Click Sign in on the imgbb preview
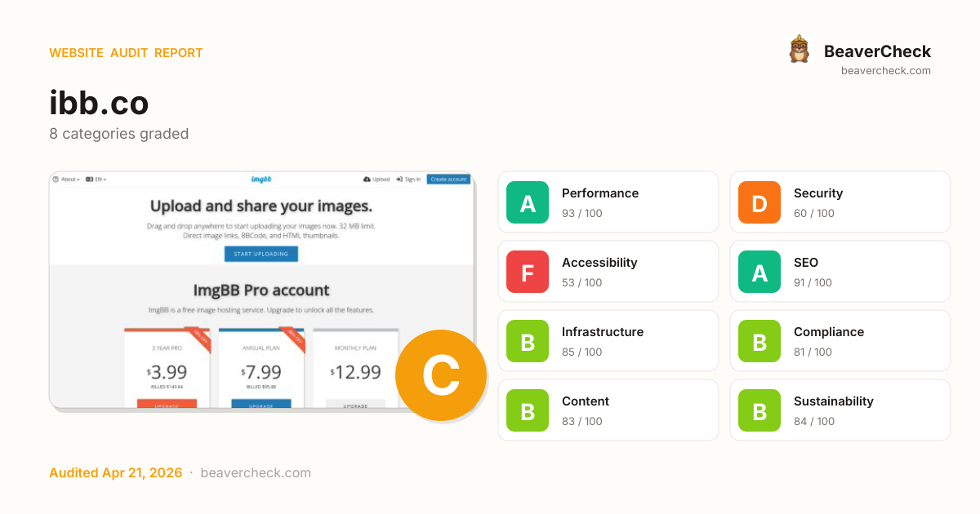 pos(408,179)
